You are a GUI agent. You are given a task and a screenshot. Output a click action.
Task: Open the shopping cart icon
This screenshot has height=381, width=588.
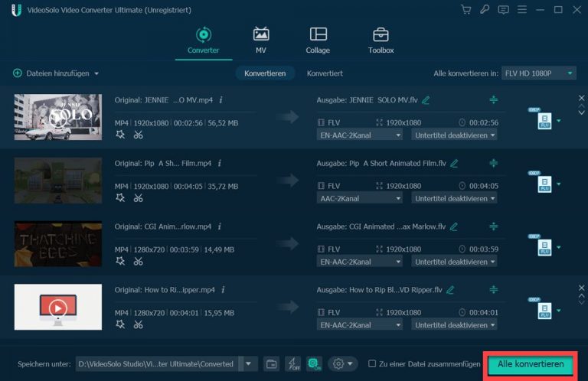click(466, 10)
